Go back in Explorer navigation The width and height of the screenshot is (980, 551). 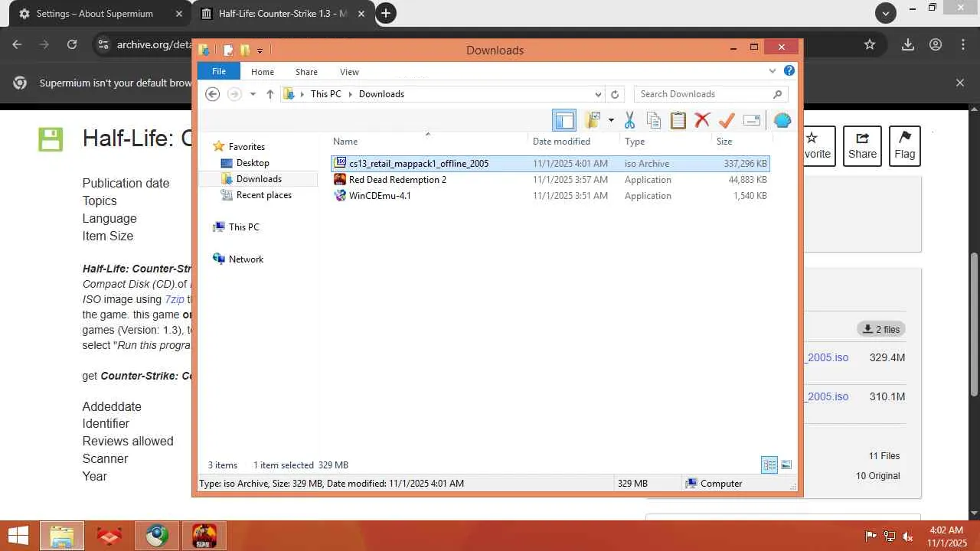(213, 94)
